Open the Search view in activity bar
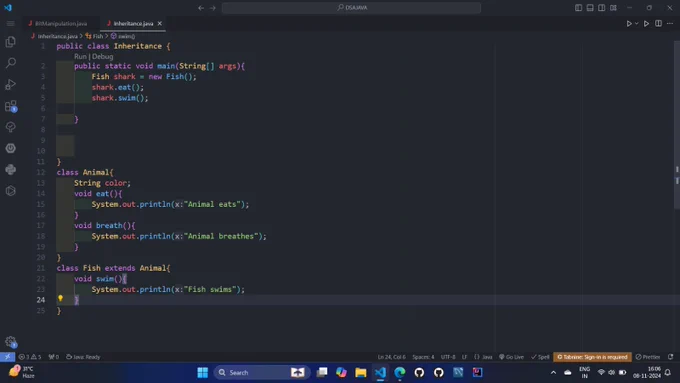This screenshot has height=383, width=680. coord(10,63)
